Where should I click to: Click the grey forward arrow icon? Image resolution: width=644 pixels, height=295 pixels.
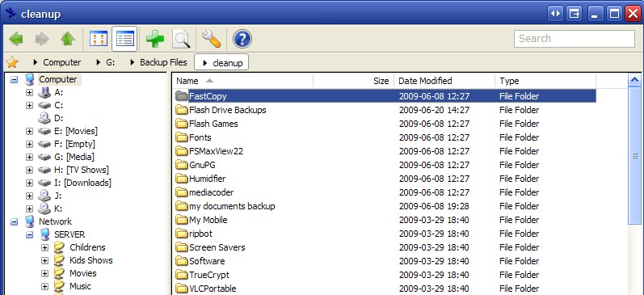[x=42, y=39]
